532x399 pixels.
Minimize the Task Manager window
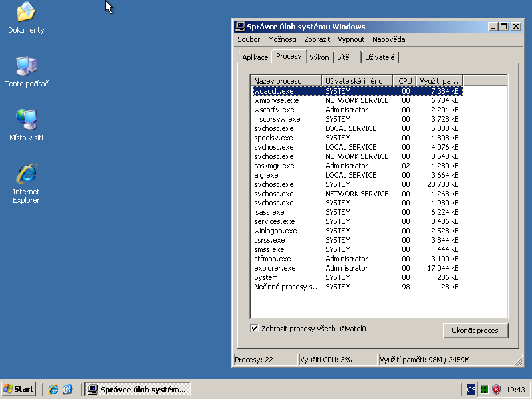tap(493, 27)
